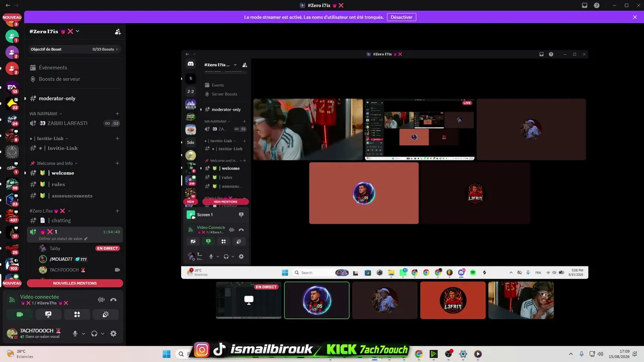644x362 pixels.
Task: Add a channel to #Zero L7iss category
Action: [117, 211]
